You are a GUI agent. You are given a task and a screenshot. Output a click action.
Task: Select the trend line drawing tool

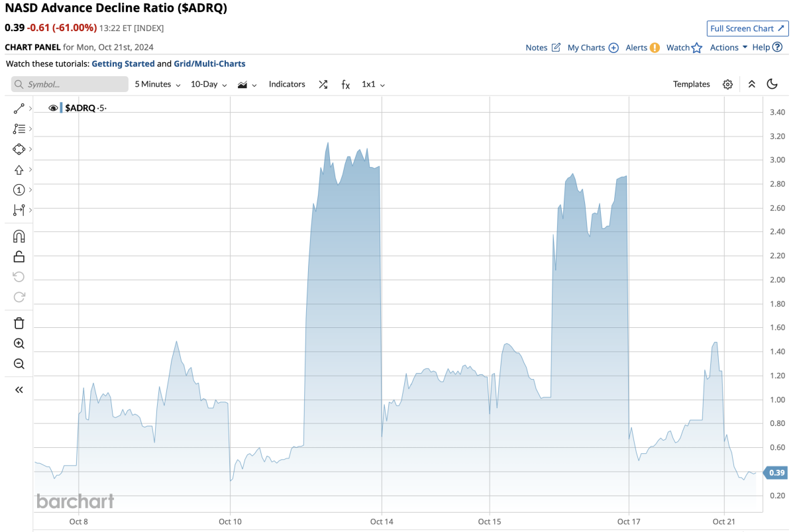[19, 108]
